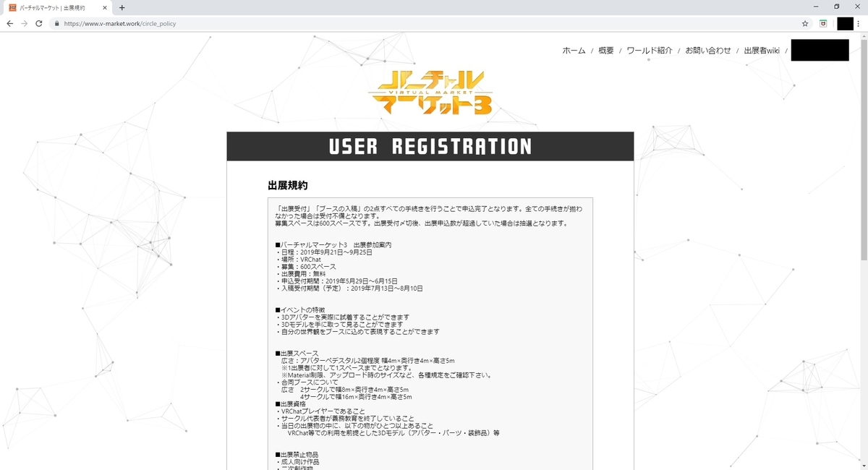
Task: Click the ■出展スペース section header
Action: [297, 353]
